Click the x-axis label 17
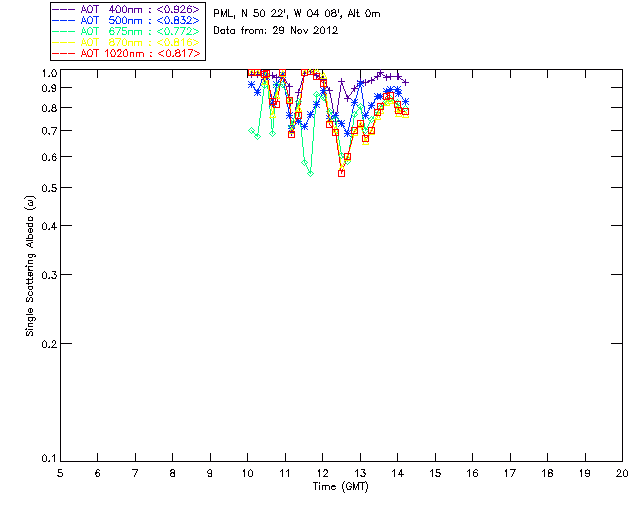Screen dimensions: 640x512 (510, 473)
